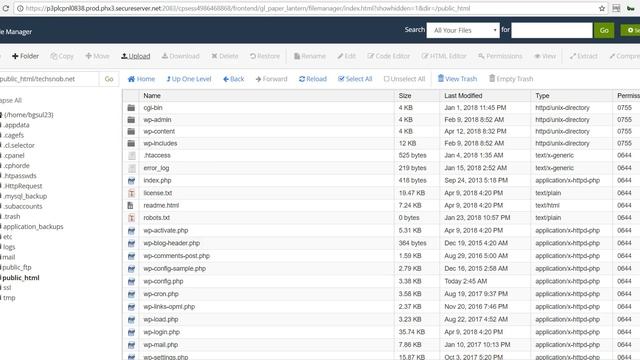Select the cgi-bin folder icon

(x=131, y=108)
